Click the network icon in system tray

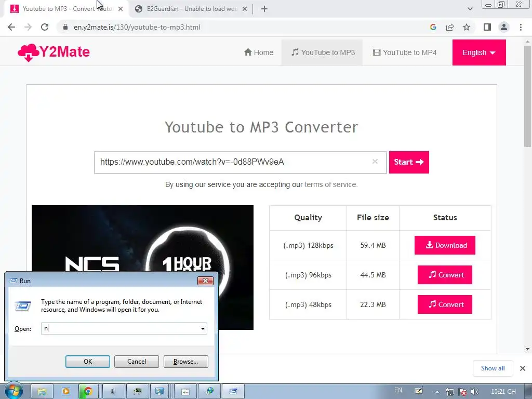click(449, 392)
